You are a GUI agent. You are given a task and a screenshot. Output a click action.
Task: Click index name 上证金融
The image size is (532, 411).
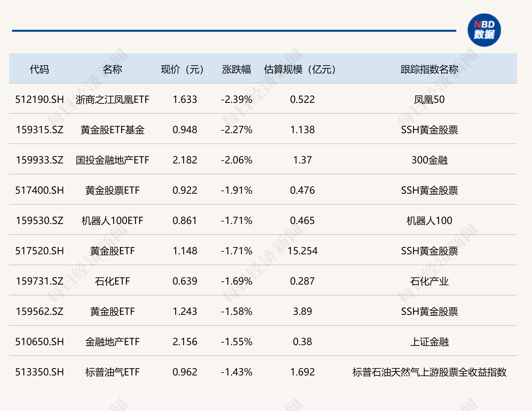pos(430,342)
